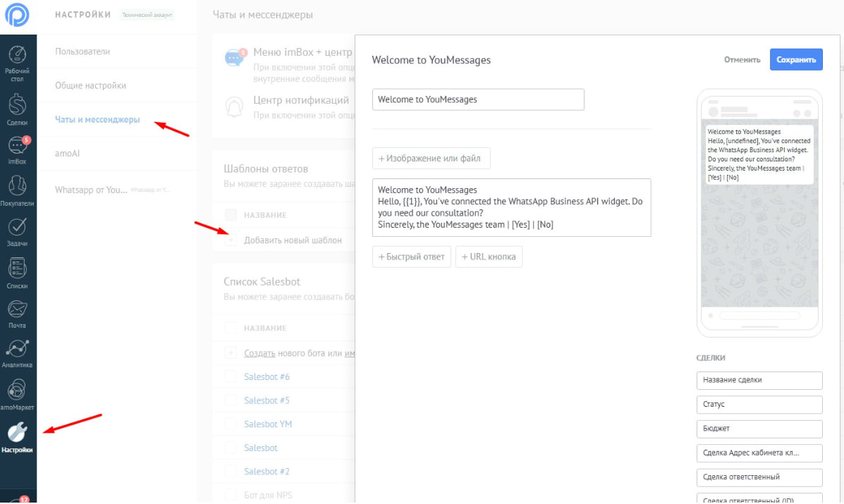Select Пользователи in settings menu

(82, 51)
